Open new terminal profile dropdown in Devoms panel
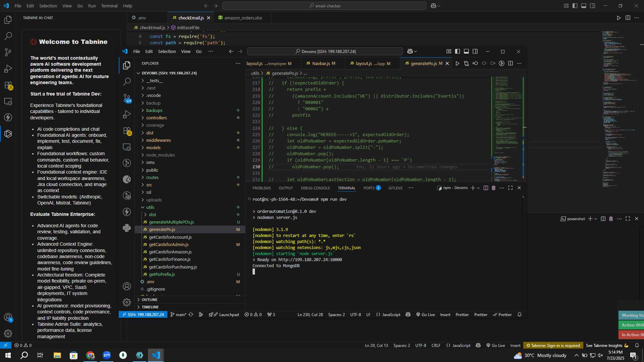This screenshot has width=644, height=362. [478, 188]
